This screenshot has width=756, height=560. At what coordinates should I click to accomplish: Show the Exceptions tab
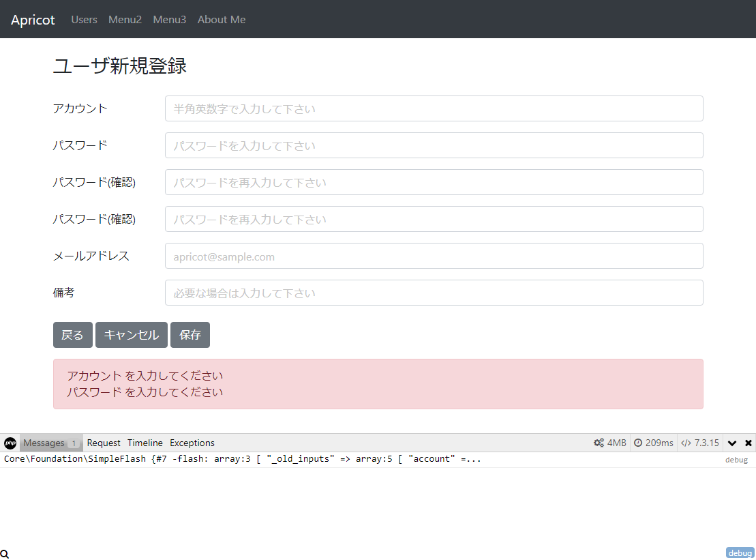tap(192, 443)
